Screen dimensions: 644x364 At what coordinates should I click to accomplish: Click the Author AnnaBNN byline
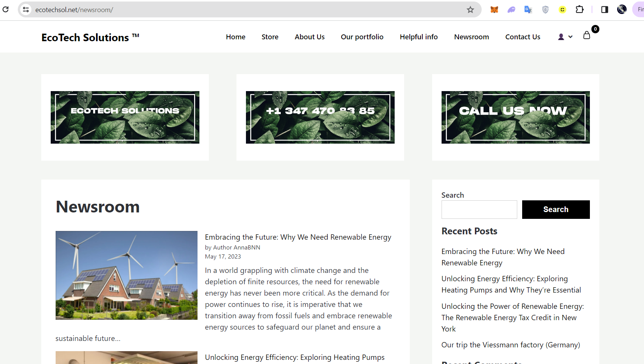236,247
